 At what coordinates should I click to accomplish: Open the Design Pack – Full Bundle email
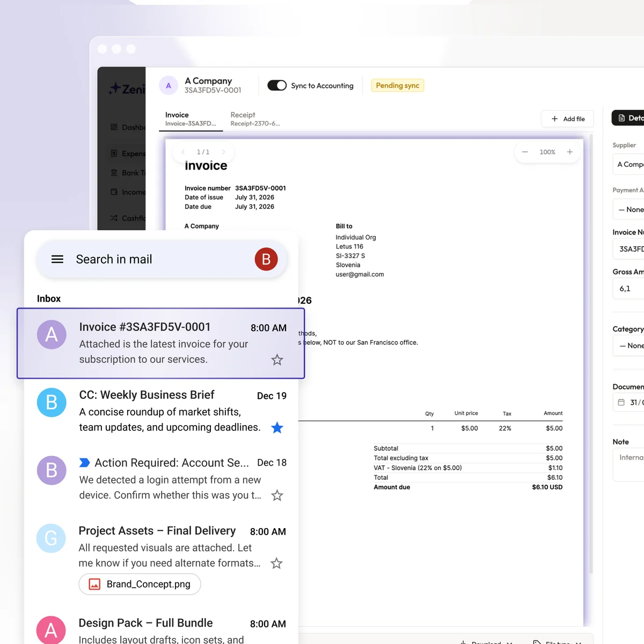pos(161,629)
